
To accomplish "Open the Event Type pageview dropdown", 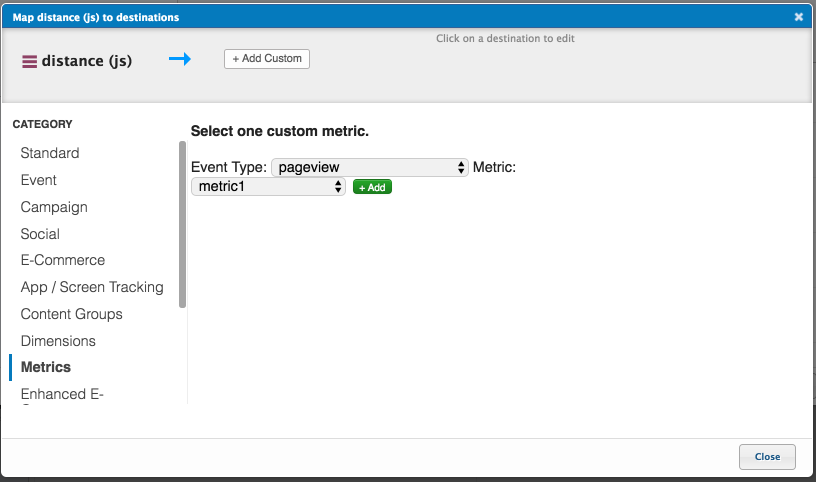I will 369,167.
